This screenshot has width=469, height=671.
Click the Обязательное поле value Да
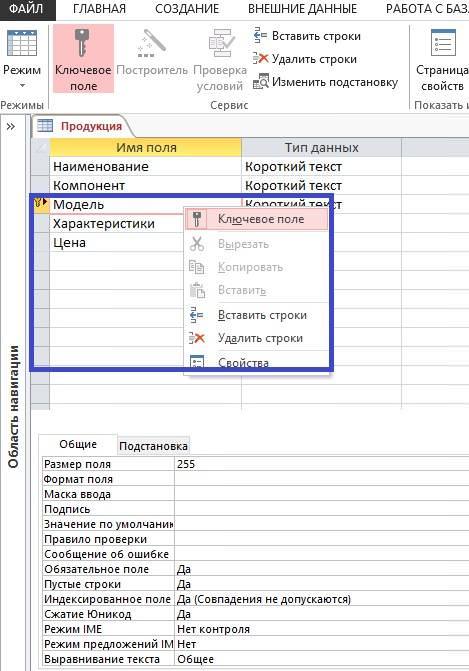tap(322, 569)
